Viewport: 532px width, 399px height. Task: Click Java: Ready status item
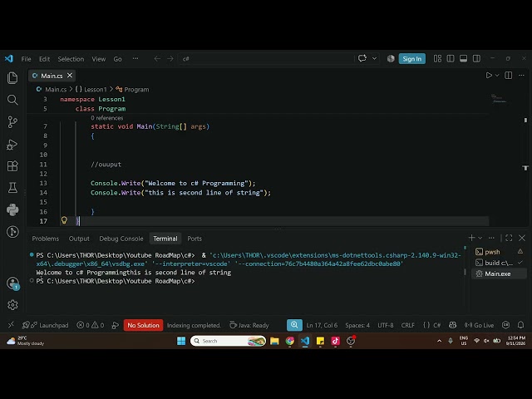[x=249, y=325]
